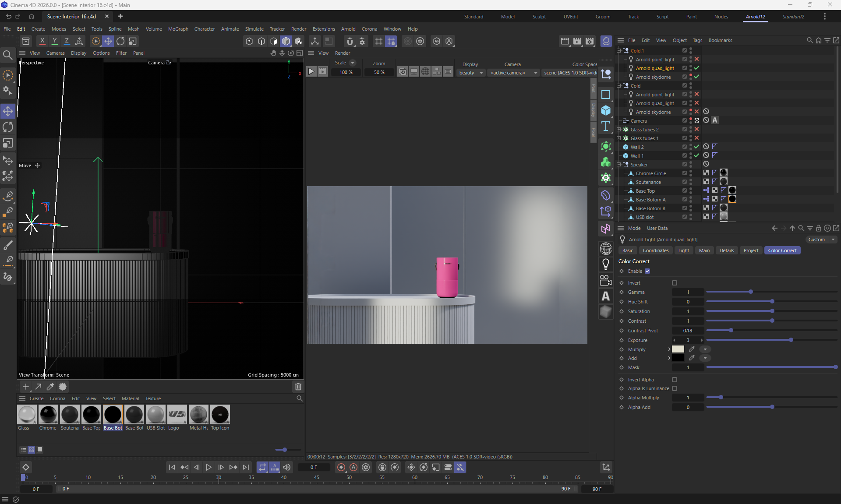The width and height of the screenshot is (841, 504).
Task: Enable the Alpha Is Luminance checkbox
Action: point(675,388)
